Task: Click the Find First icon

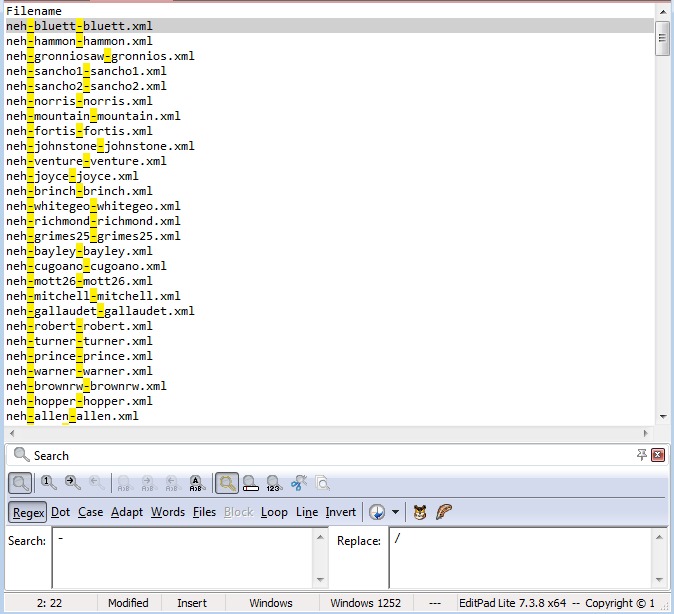Action: click(49, 483)
